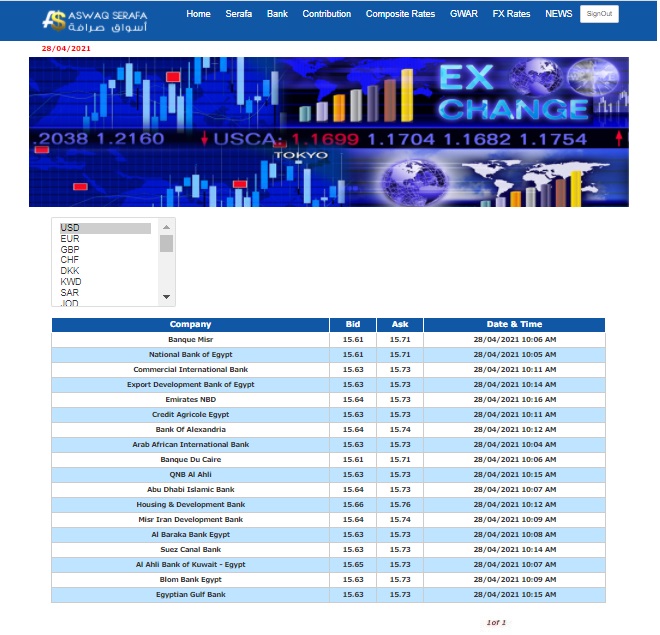Select Al Ahli Bank of Kuwait - Egypt
The height and width of the screenshot is (635, 660).
[191, 565]
